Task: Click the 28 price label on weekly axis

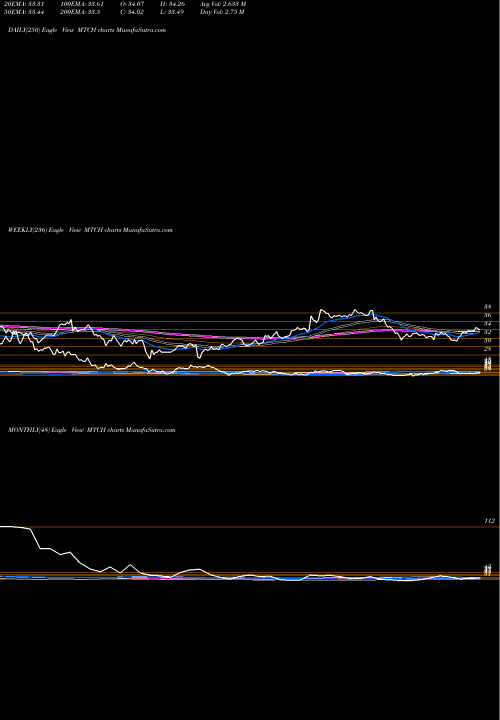Action: pos(488,349)
